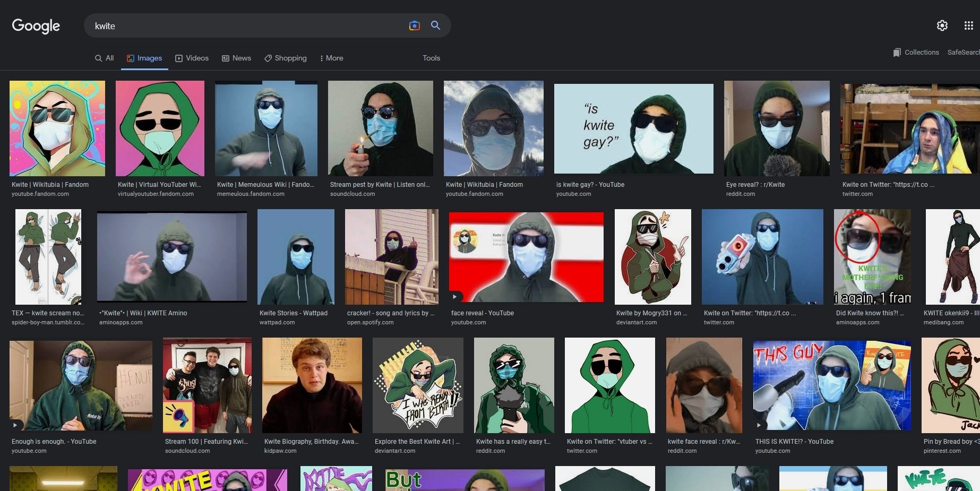Viewport: 980px width, 491px height.
Task: Open 'kwite face reveal : r/Kw...' thumbnail
Action: pos(704,385)
